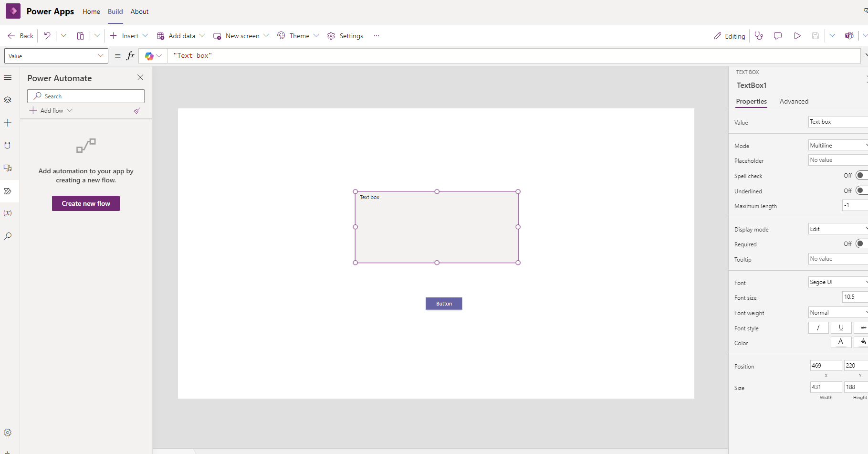868x454 pixels.
Task: Open the Add data menu
Action: pyautogui.click(x=181, y=36)
